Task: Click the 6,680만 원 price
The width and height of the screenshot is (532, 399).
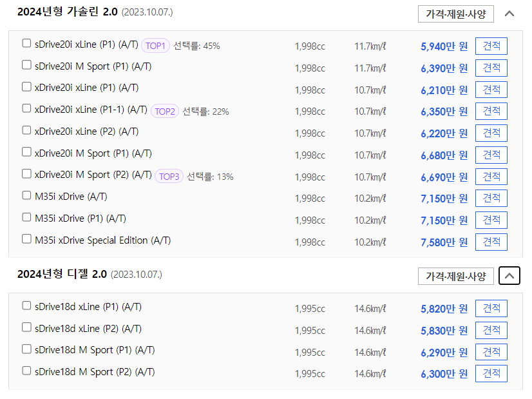Action: [444, 155]
